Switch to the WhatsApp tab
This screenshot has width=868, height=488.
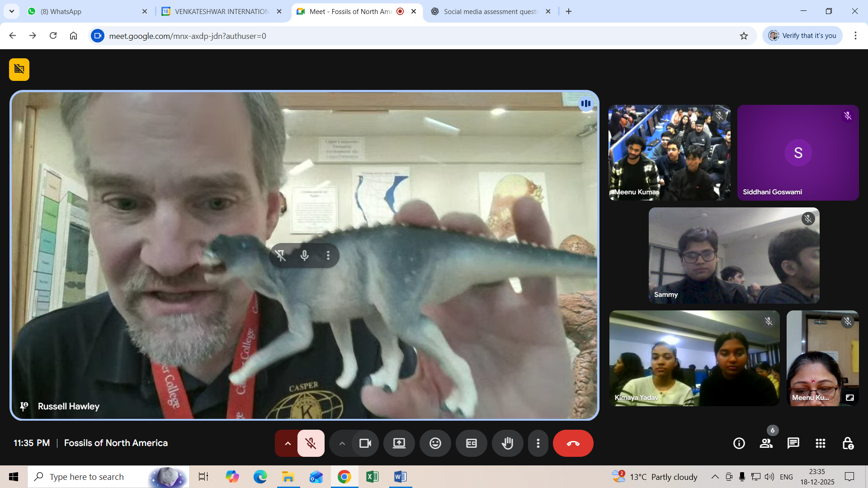[x=86, y=11]
